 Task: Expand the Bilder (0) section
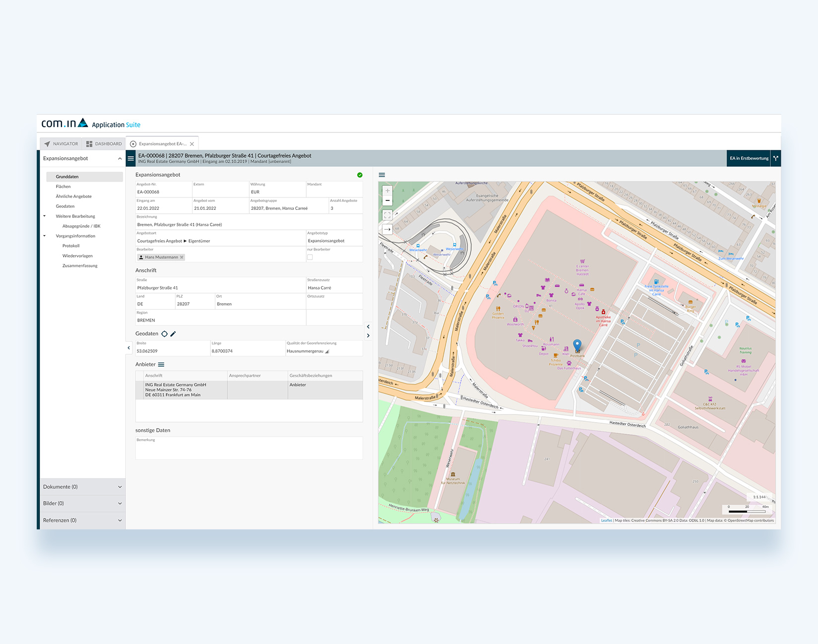[x=82, y=504]
